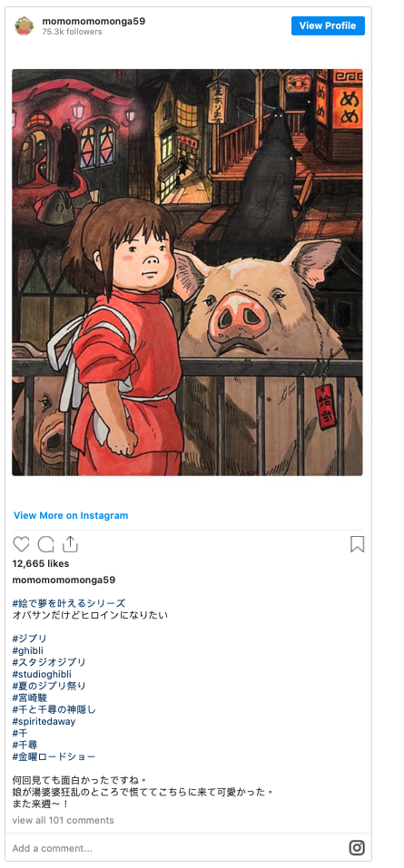View the 12,665 likes count

(x=41, y=563)
